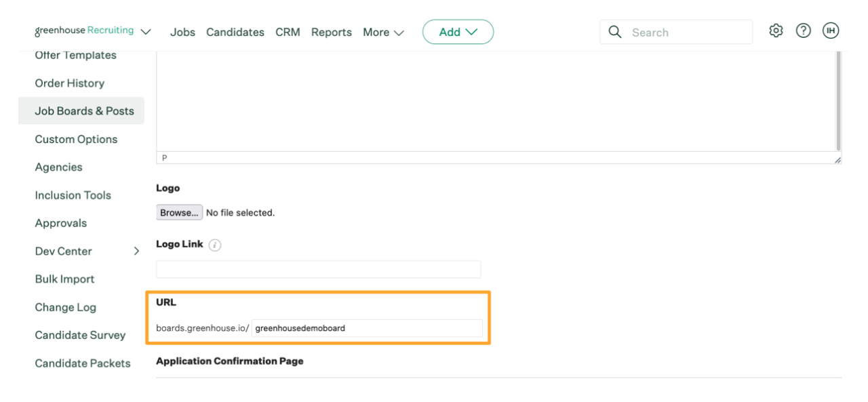Show the Logo Link info tooltip icon
The width and height of the screenshot is (868, 402).
pyautogui.click(x=215, y=245)
